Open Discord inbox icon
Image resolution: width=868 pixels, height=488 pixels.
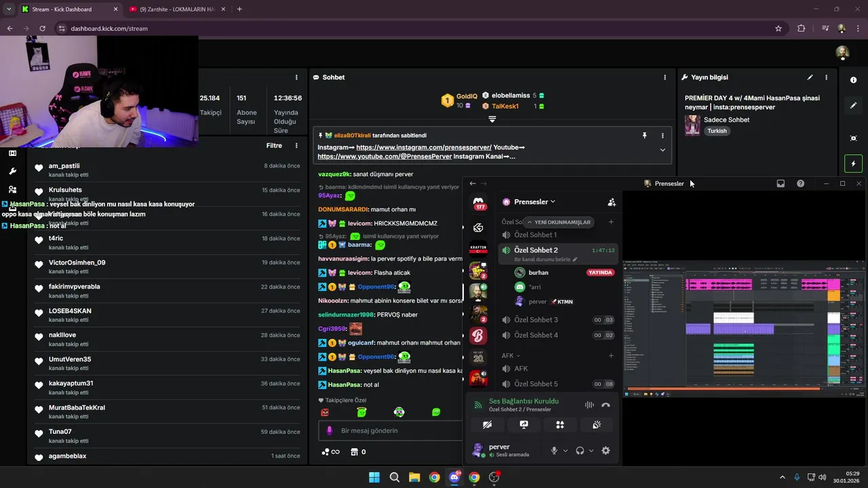(781, 184)
